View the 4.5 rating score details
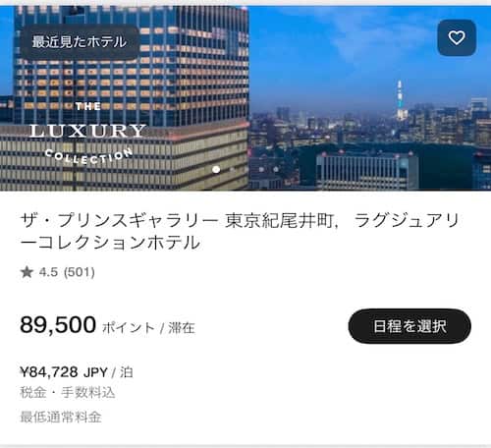This screenshot has width=491, height=448. pos(48,272)
